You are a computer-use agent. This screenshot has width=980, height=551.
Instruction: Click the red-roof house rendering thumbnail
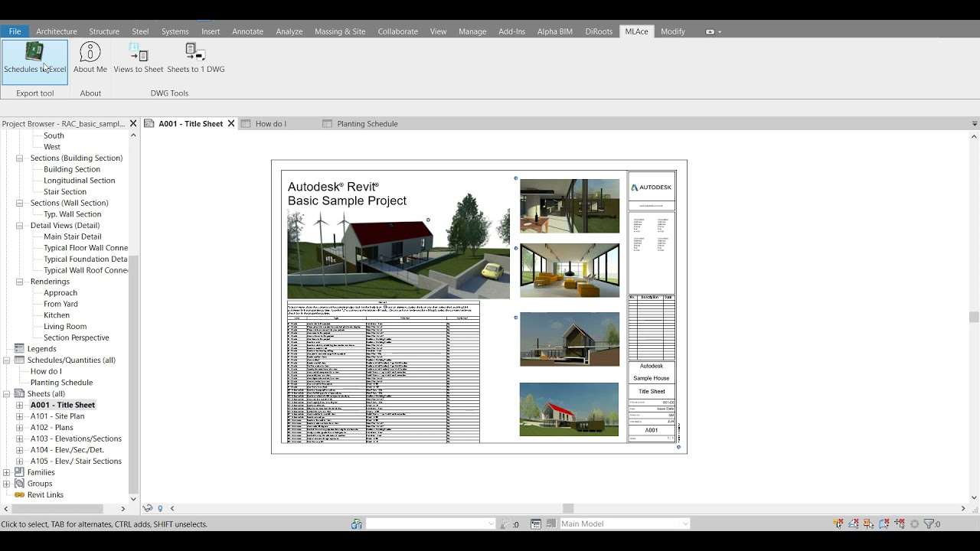pyautogui.click(x=569, y=409)
